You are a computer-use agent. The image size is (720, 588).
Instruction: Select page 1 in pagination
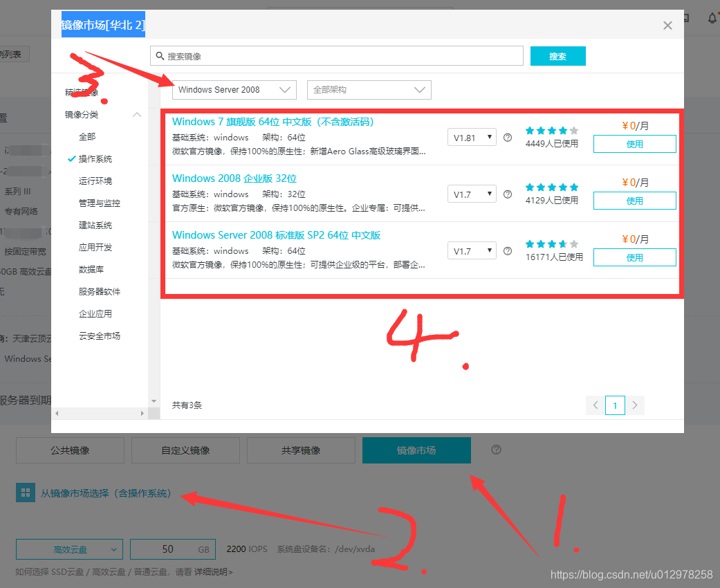tap(615, 405)
